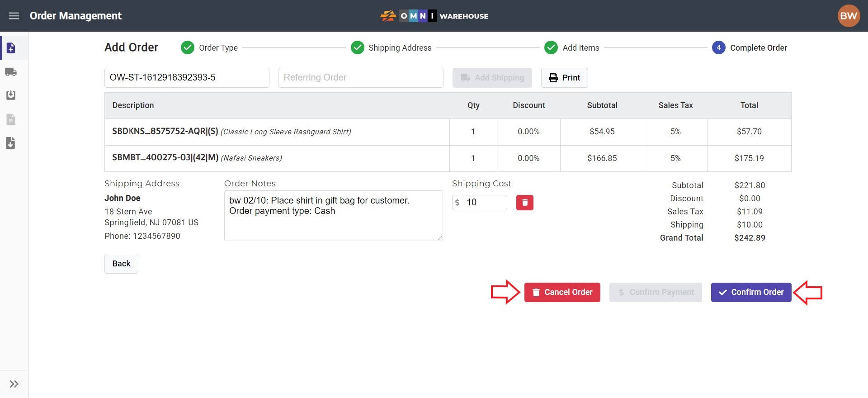Select the Classic Long Sleeve Rashguard Shirt row
Image resolution: width=868 pixels, height=398 pixels.
(448, 132)
